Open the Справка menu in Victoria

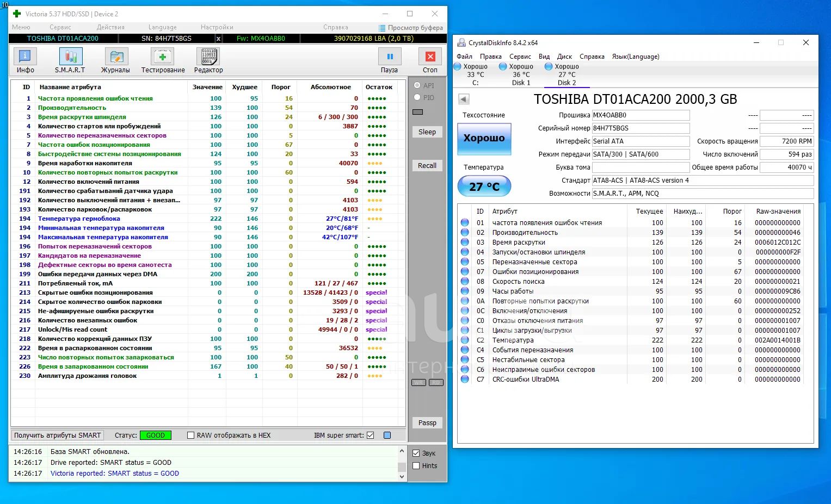pos(336,27)
